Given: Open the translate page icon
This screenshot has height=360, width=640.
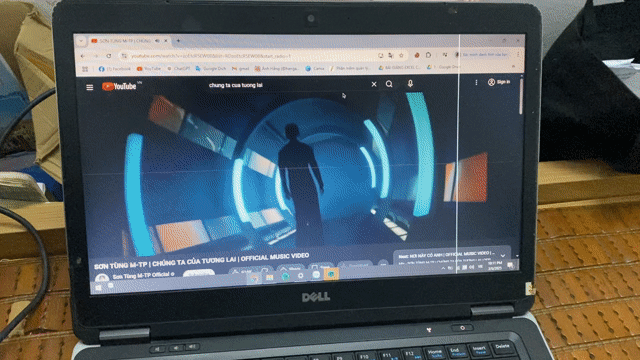Looking at the screenshot, I should (x=391, y=56).
